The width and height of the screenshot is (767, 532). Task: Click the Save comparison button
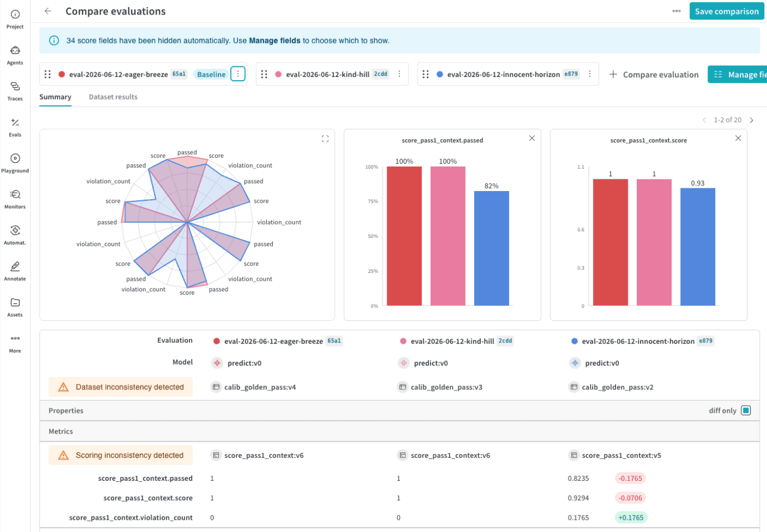tap(727, 11)
